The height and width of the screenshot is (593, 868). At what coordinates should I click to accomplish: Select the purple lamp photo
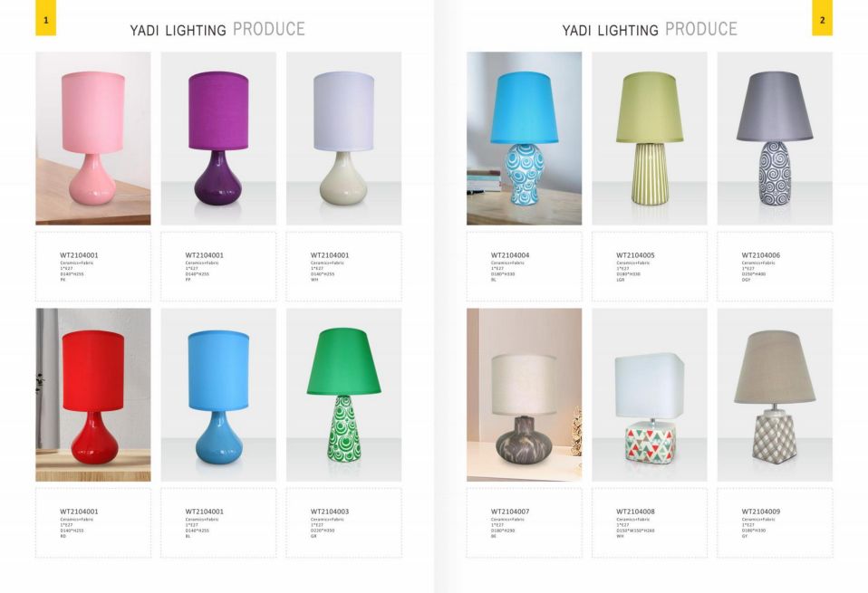218,139
